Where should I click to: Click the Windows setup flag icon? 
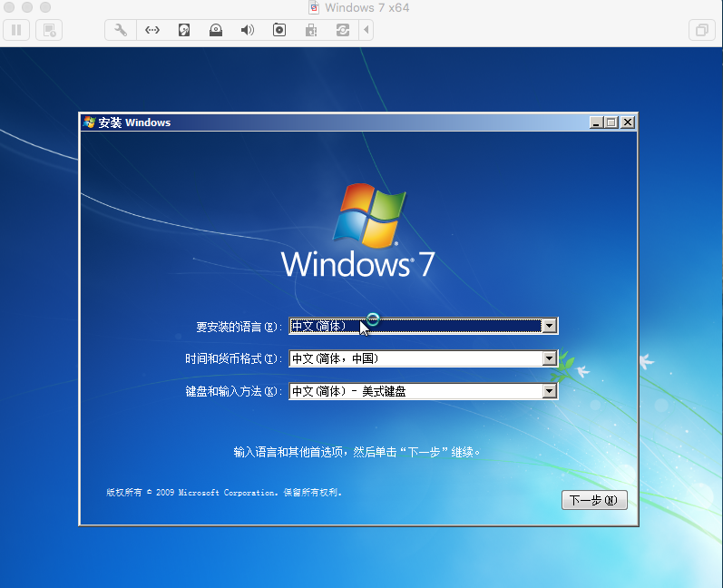click(x=89, y=122)
